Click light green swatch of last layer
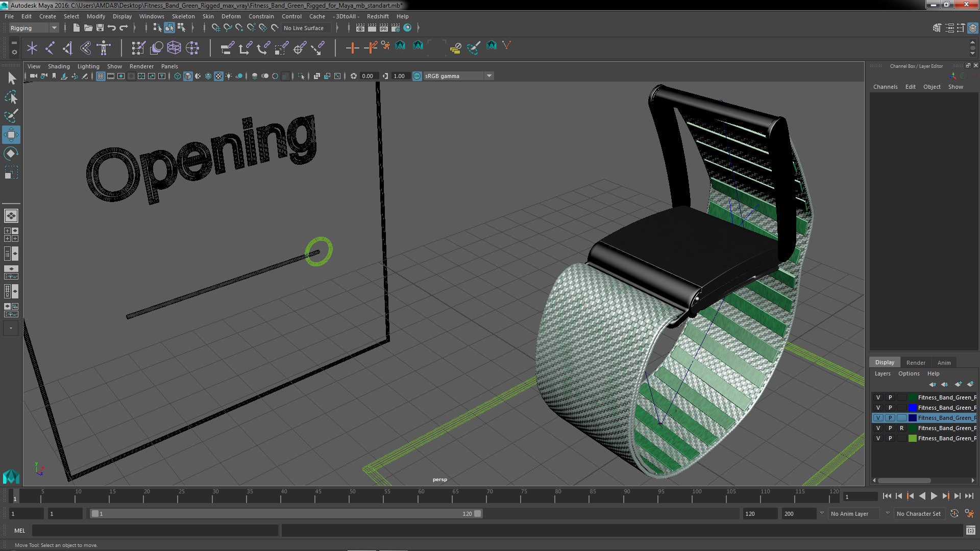 [912, 438]
